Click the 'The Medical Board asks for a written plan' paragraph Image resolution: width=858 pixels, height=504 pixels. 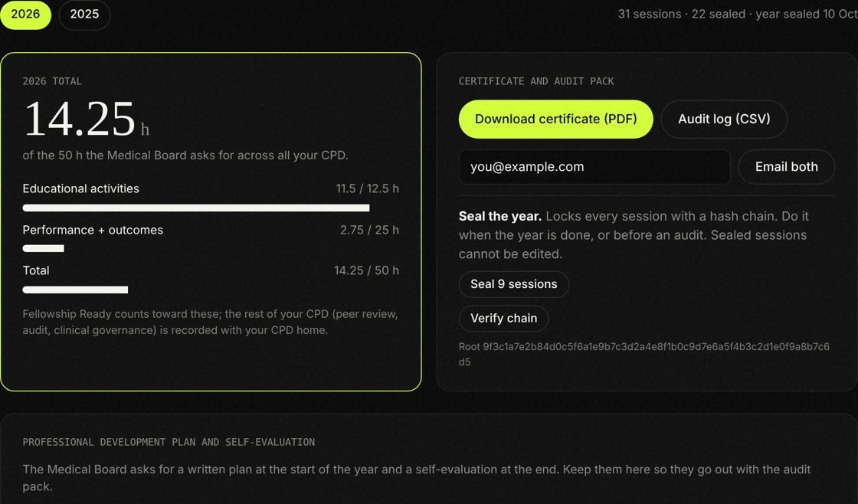pyautogui.click(x=417, y=478)
